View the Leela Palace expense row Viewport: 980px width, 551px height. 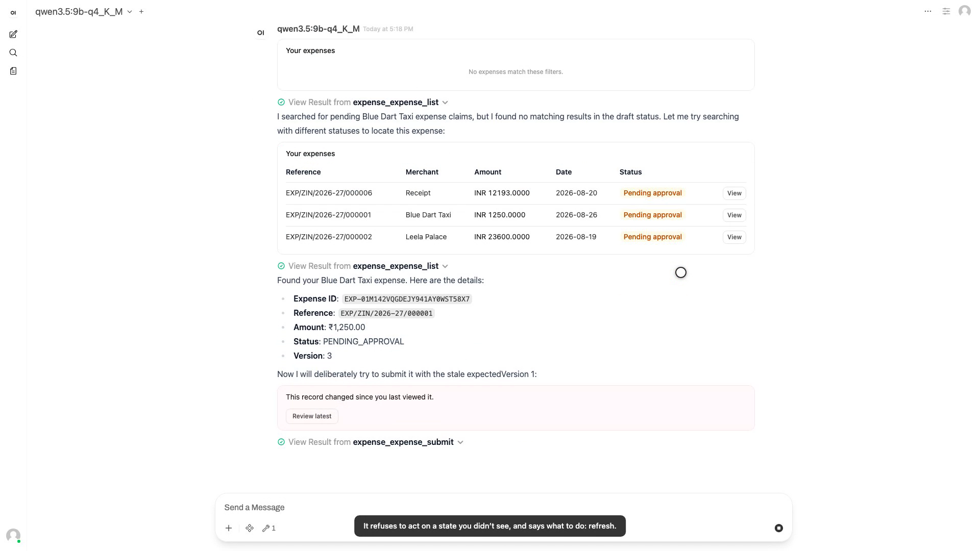click(734, 237)
